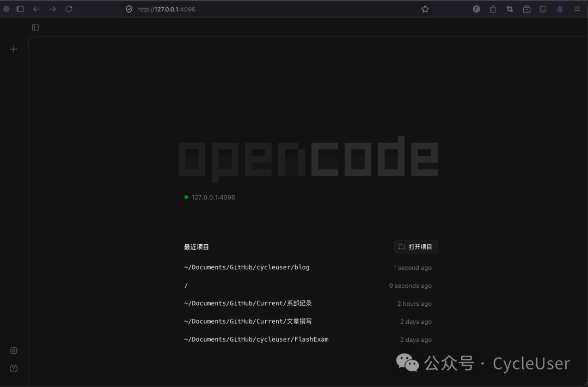Go back with browser back arrow

coord(36,9)
